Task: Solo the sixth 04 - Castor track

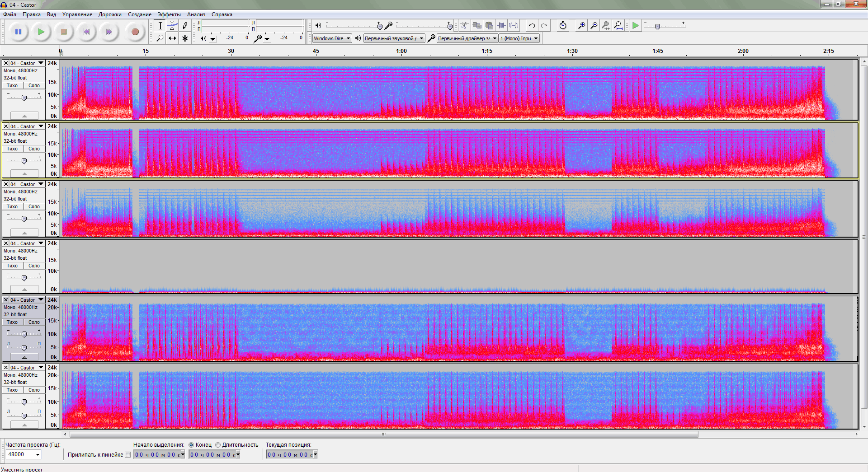Action: pyautogui.click(x=34, y=390)
